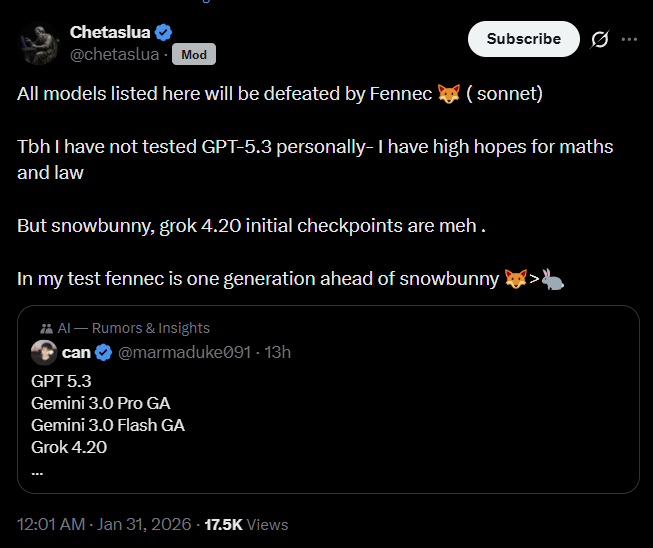This screenshot has height=548, width=653.
Task: Click the @chetaslua handle
Action: point(114,55)
